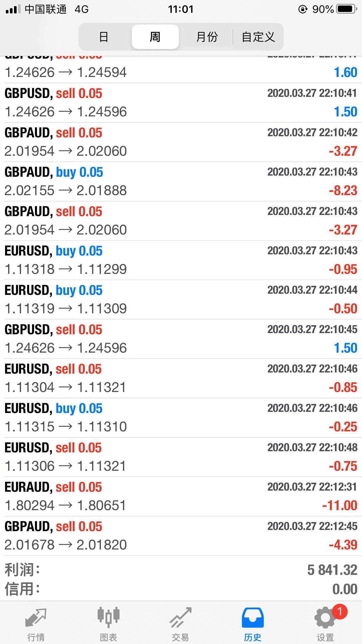
Task: Open the EURAUD sell trade losing -11.00
Action: [181, 496]
